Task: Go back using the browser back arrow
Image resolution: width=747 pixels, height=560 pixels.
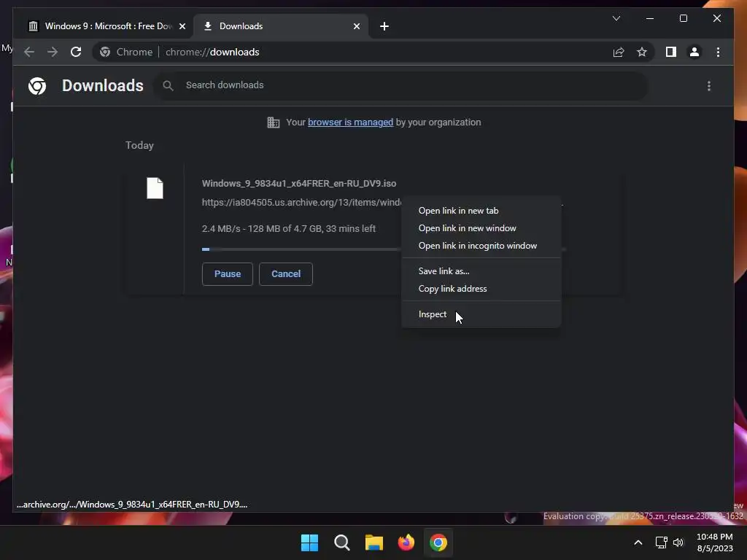Action: [x=29, y=52]
